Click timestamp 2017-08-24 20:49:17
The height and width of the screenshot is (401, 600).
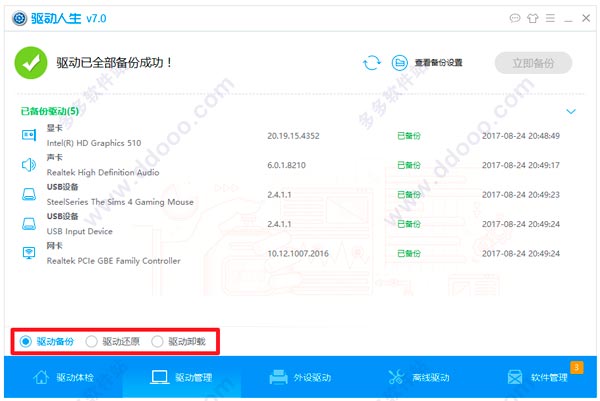521,165
